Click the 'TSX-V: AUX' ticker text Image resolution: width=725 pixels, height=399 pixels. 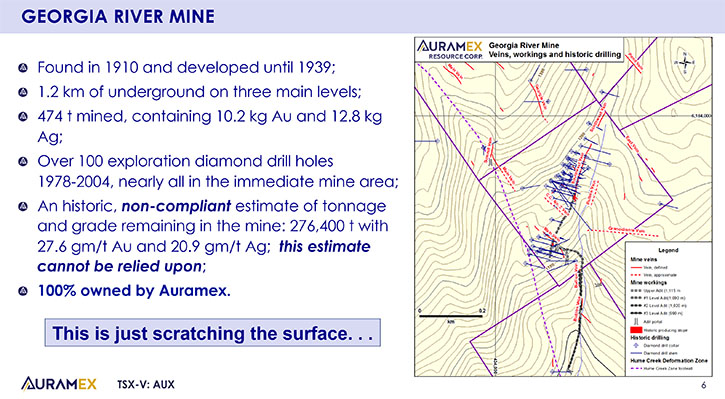click(146, 385)
